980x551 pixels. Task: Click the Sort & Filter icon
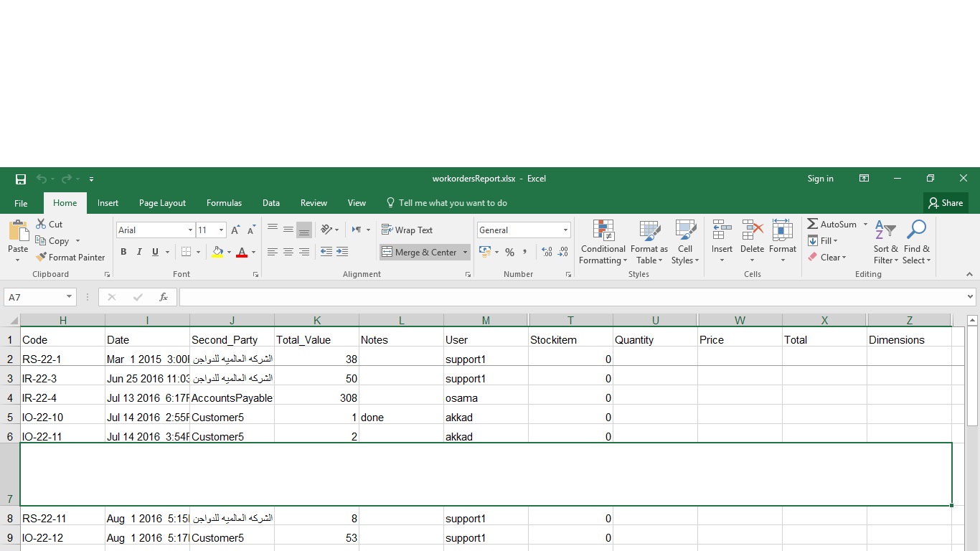pyautogui.click(x=885, y=231)
